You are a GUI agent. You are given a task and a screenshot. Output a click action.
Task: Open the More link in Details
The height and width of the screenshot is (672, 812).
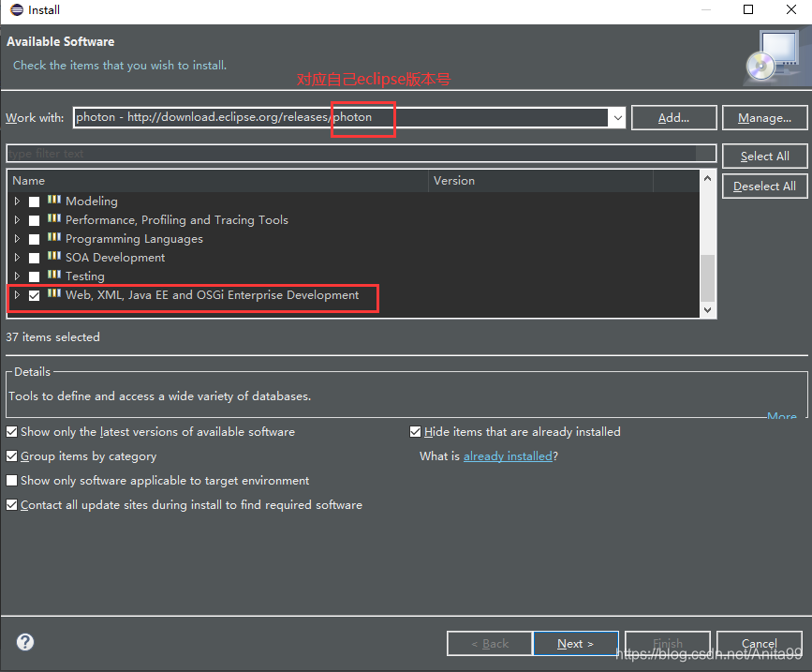(781, 416)
